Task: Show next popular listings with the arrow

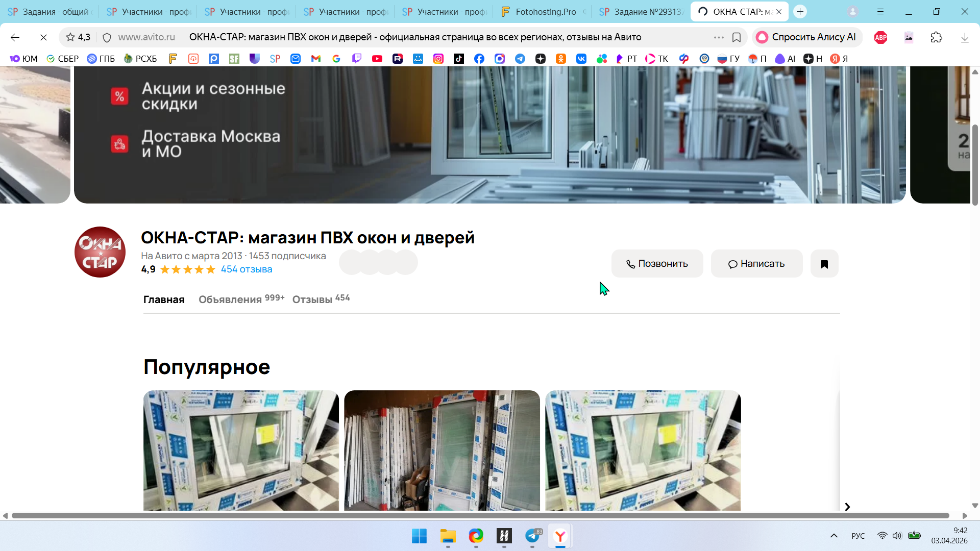Action: (x=847, y=507)
